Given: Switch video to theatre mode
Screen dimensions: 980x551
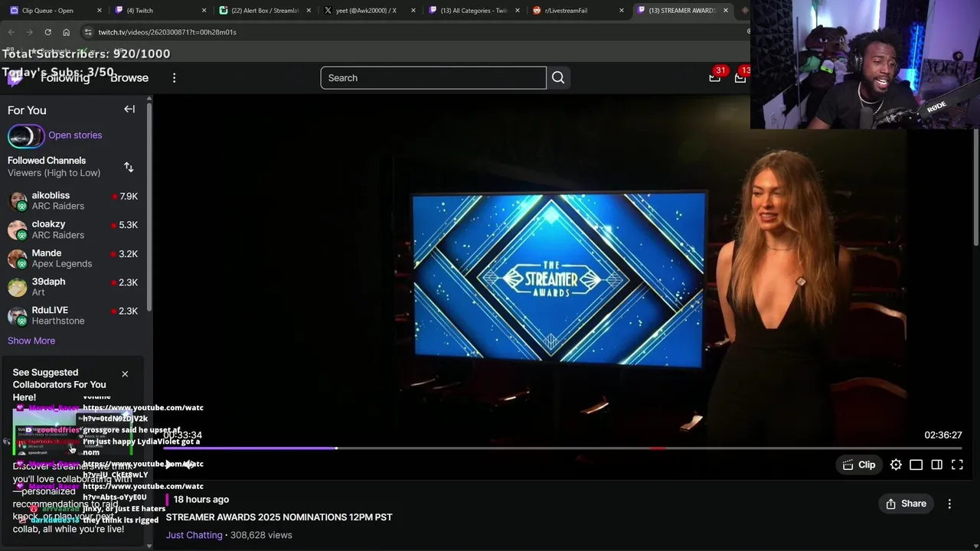Looking at the screenshot, I should tap(936, 465).
